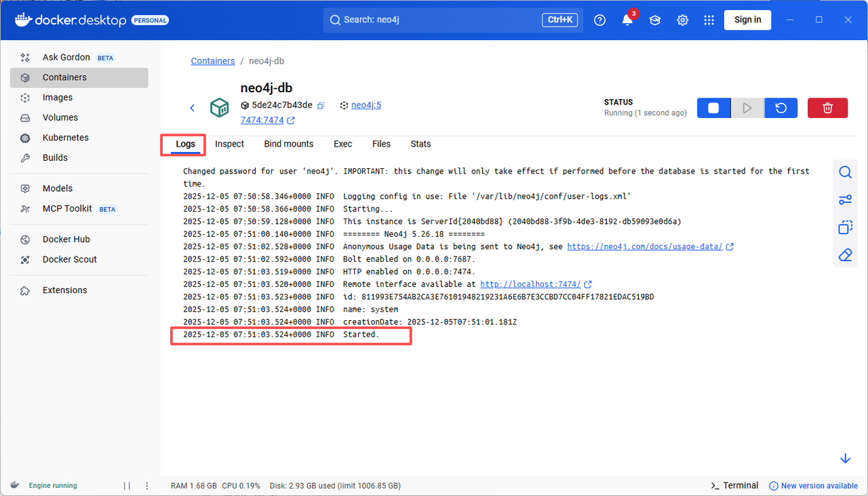This screenshot has height=496, width=868.
Task: Stop the neo4j-db container
Action: pos(713,108)
